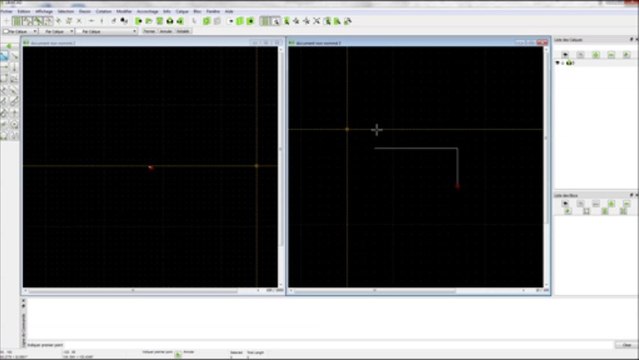Image resolution: width=639 pixels, height=360 pixels.
Task: Click the Zoom In icon
Action: click(296, 21)
